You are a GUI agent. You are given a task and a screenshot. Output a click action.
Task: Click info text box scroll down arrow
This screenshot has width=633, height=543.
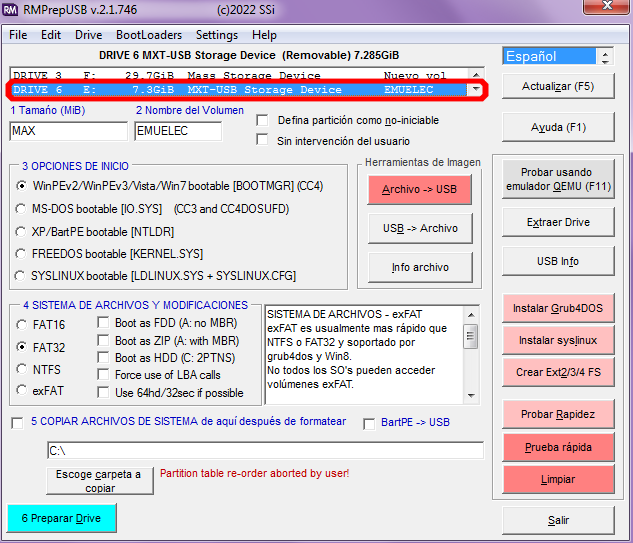click(471, 395)
